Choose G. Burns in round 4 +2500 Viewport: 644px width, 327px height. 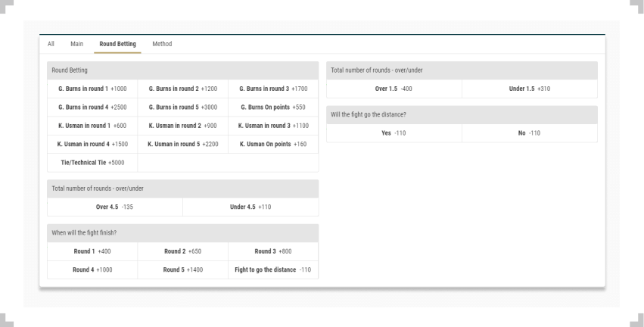[x=92, y=107]
